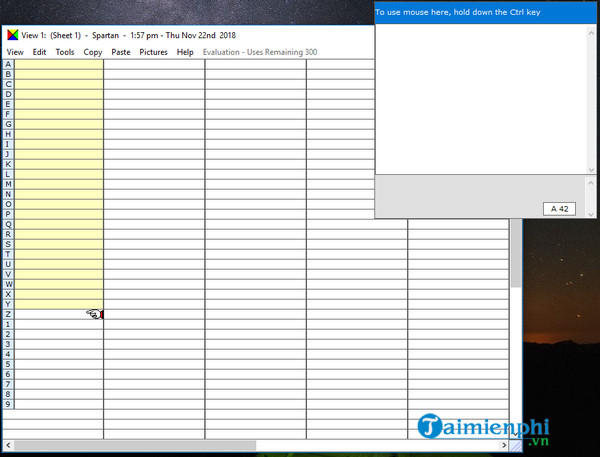The height and width of the screenshot is (457, 600).
Task: Click the A 42 button
Action: (559, 208)
